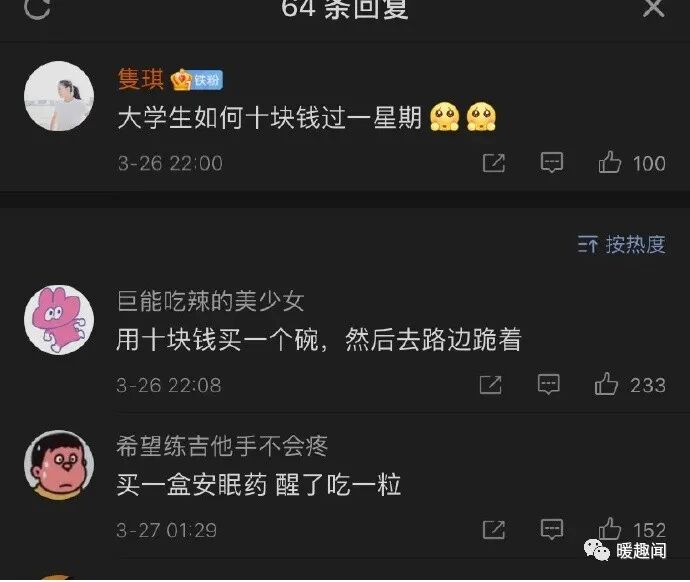Open the pink rabbit avatar profile
This screenshot has width=690, height=582.
(x=59, y=320)
